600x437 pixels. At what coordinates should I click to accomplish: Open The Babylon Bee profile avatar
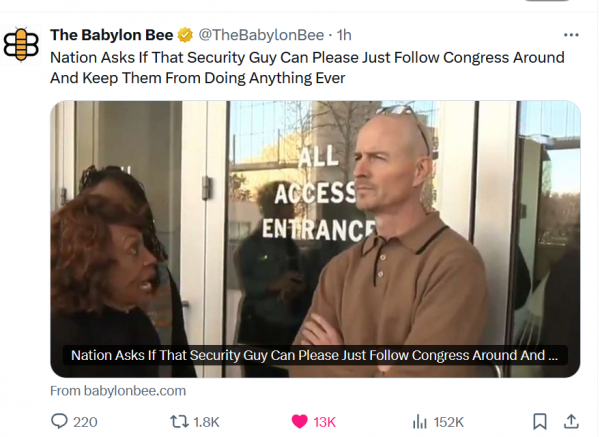21,45
